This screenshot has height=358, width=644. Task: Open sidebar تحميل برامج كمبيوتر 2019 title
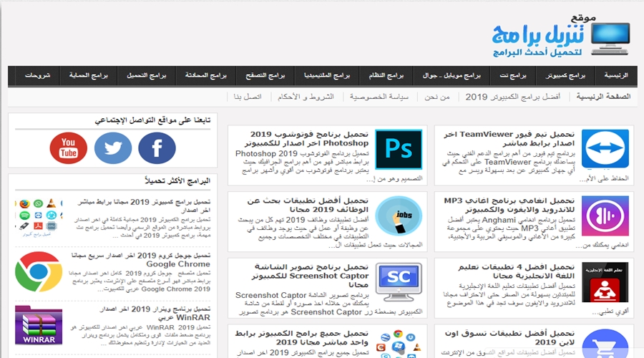click(144, 206)
